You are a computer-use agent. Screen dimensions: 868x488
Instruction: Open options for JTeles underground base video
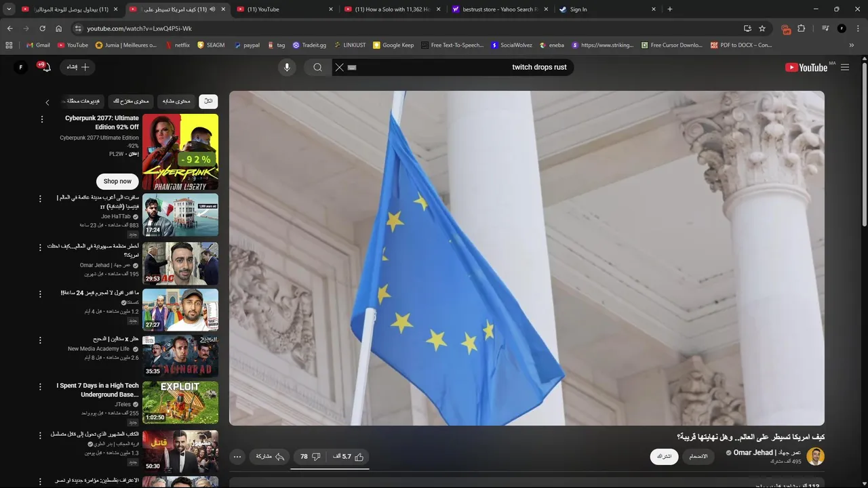tap(40, 386)
